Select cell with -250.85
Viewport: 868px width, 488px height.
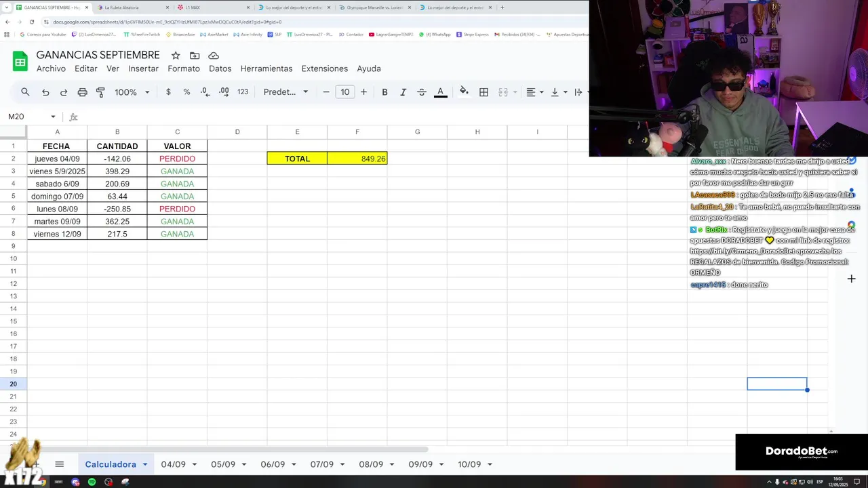pos(117,209)
